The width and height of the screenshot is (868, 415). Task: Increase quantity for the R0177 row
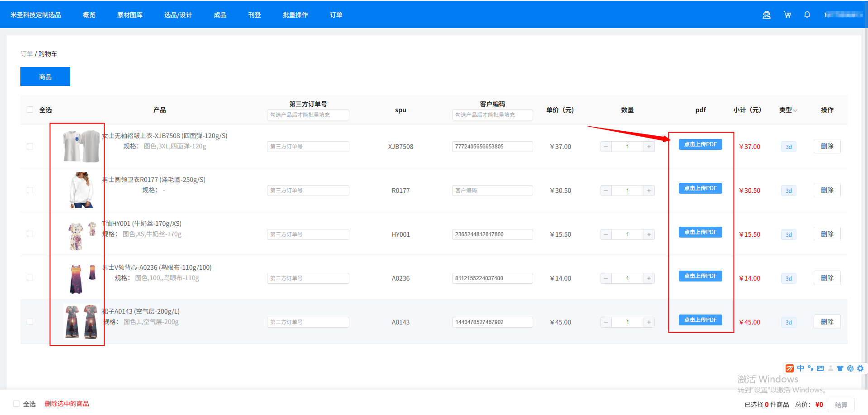point(649,191)
